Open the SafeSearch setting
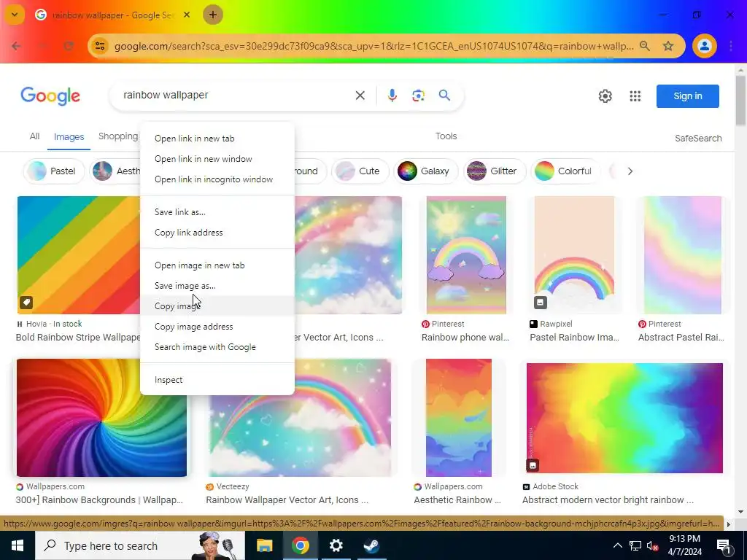This screenshot has width=747, height=560. (698, 138)
